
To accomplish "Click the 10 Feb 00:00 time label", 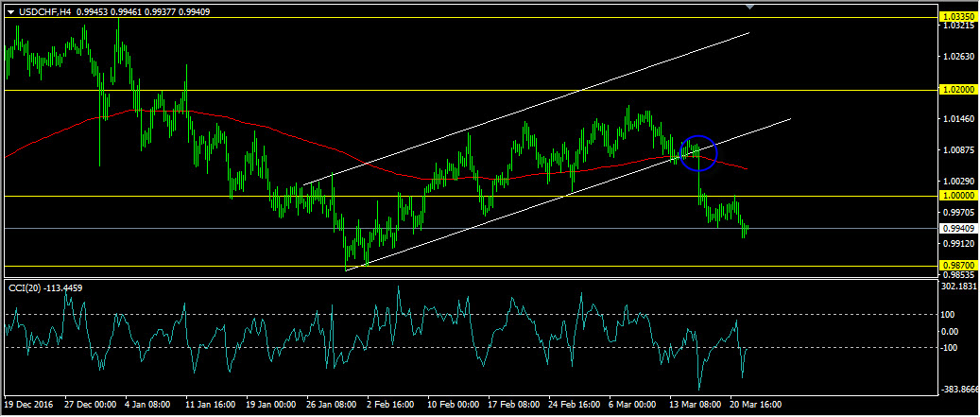I will click(451, 405).
